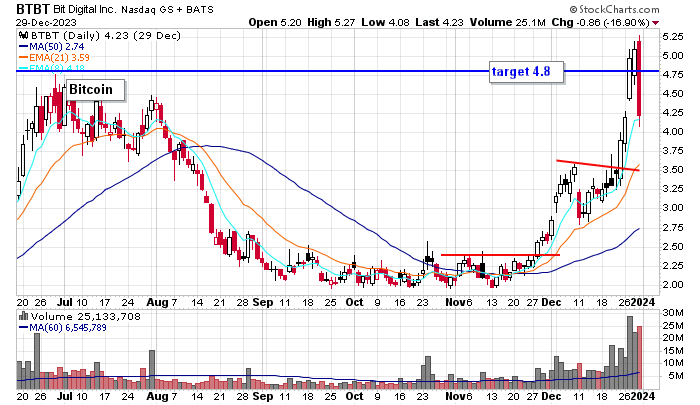Click the EMA(8) 4.18 legend entry
This screenshot has height=405, width=700.
coord(51,68)
